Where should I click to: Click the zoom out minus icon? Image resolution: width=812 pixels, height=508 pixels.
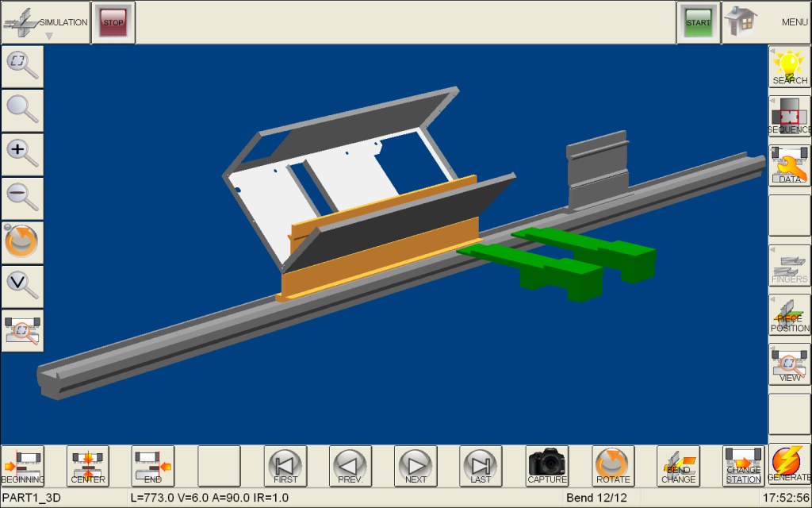point(22,198)
